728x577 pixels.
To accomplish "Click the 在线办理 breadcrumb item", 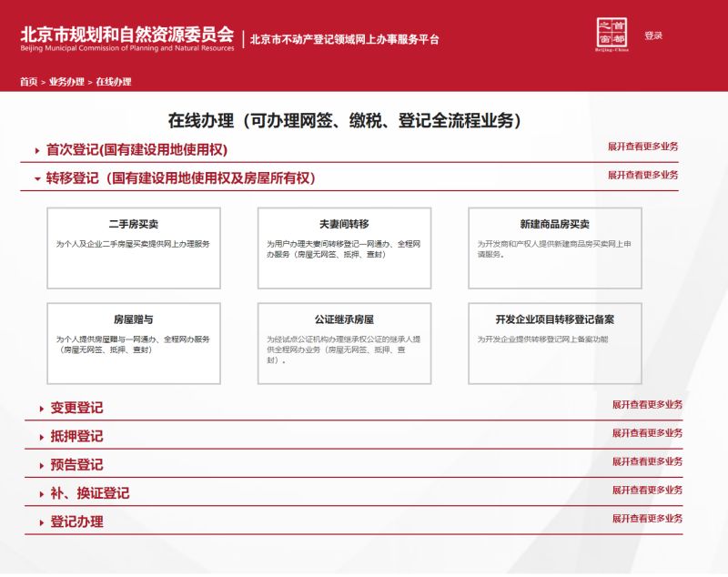I will pyautogui.click(x=113, y=82).
